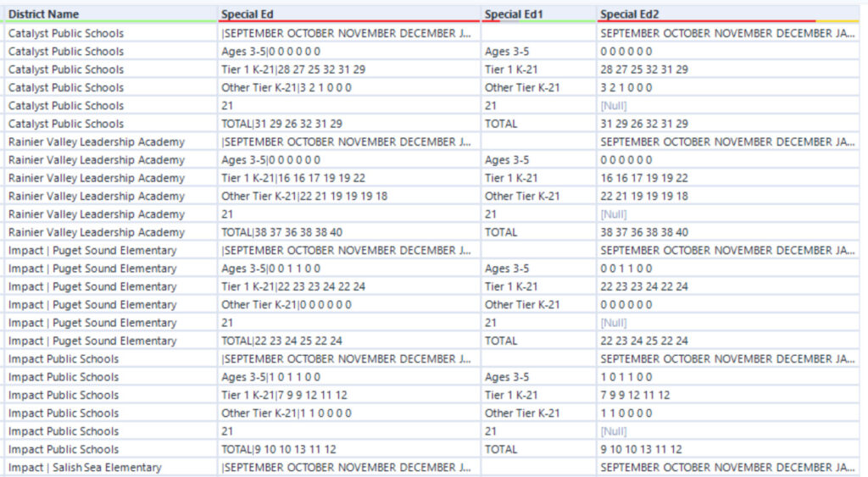Select the [Null] cell in Rainier Valley Leadership Academy row

[728, 214]
